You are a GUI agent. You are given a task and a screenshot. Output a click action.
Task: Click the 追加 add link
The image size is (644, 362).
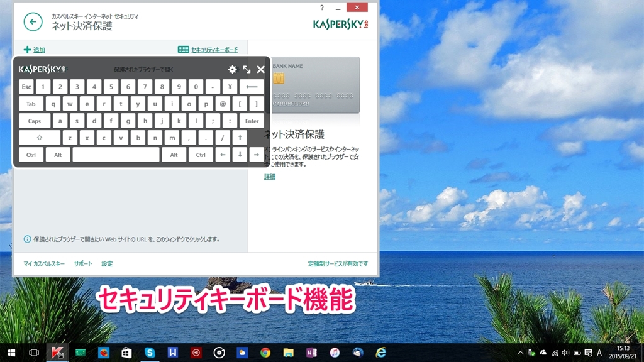pos(35,50)
